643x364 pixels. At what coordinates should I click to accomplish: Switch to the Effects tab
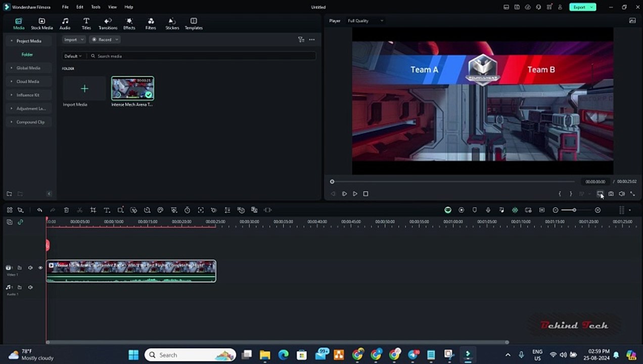pos(129,23)
